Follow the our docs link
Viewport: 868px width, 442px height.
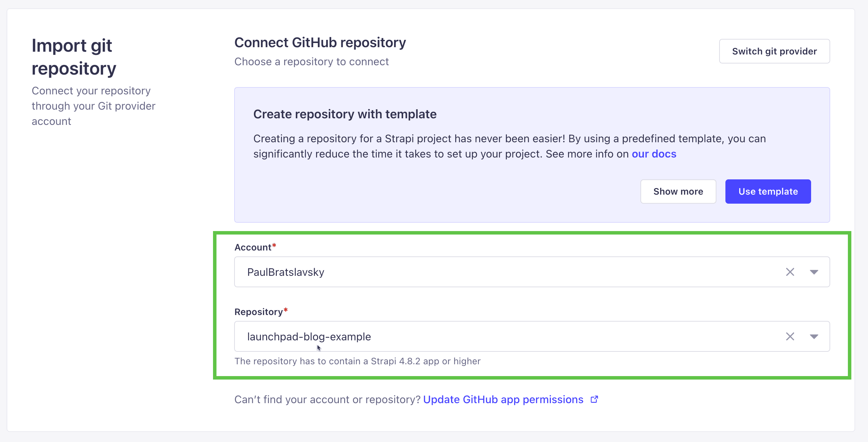[x=654, y=154]
